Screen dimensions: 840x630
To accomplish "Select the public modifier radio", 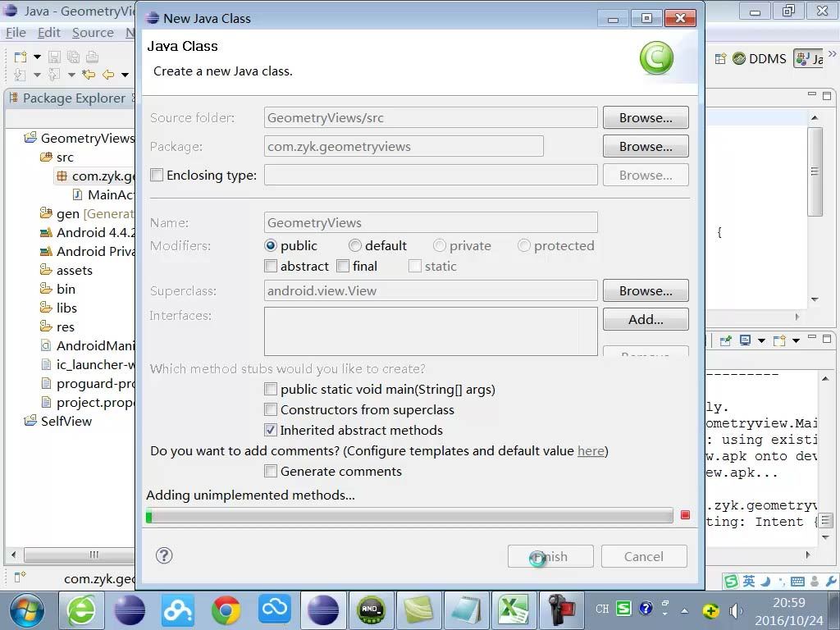I will tap(271, 245).
